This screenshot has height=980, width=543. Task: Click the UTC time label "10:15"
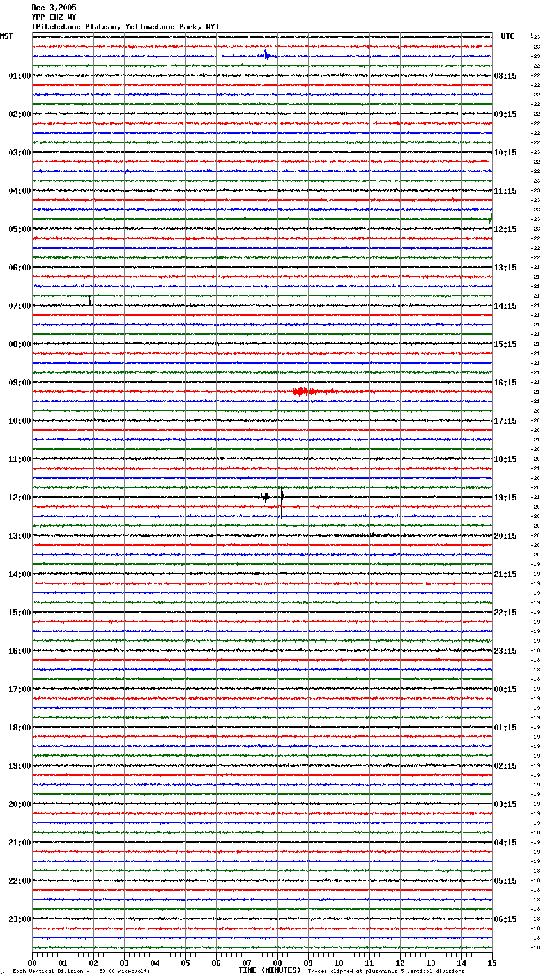(505, 153)
